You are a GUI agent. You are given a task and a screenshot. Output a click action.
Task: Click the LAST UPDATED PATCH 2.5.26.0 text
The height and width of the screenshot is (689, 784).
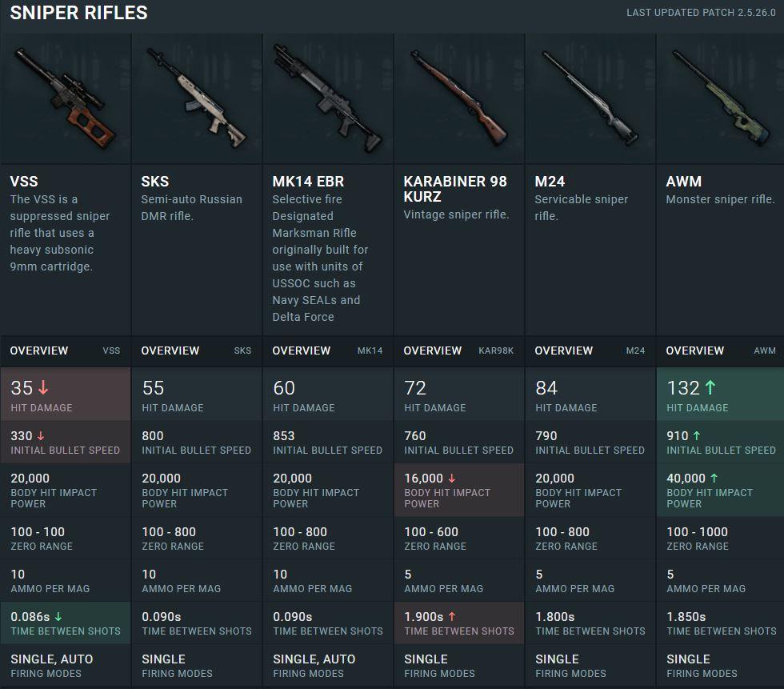point(701,13)
